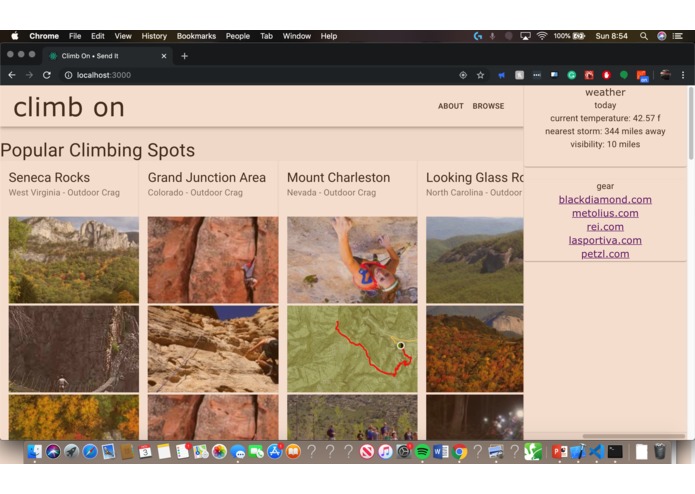Open the gray K extension
Screen dimensions: 695x494
(x=519, y=75)
